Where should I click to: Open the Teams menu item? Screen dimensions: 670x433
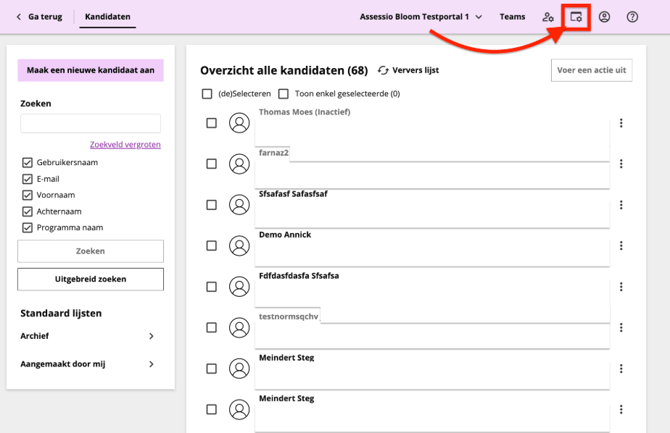pos(512,17)
